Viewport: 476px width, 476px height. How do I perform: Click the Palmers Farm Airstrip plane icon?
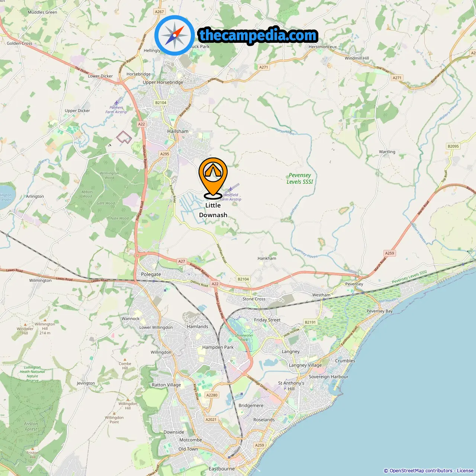coord(117,102)
